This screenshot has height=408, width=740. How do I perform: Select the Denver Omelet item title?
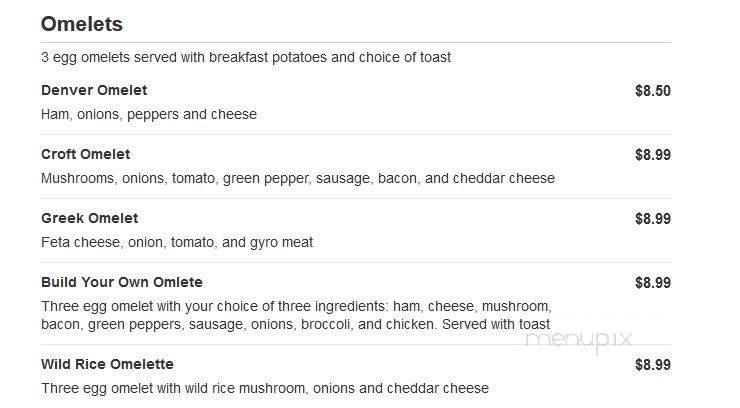[94, 90]
